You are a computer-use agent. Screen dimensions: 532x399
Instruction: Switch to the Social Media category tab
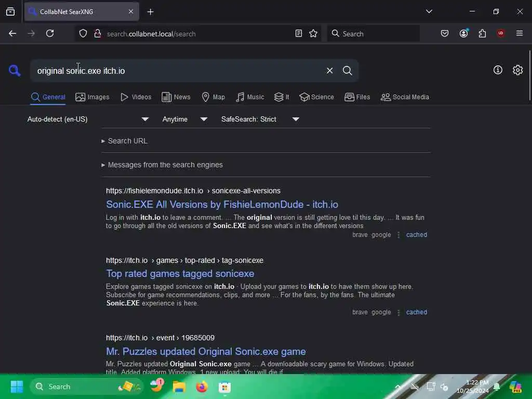click(x=405, y=97)
